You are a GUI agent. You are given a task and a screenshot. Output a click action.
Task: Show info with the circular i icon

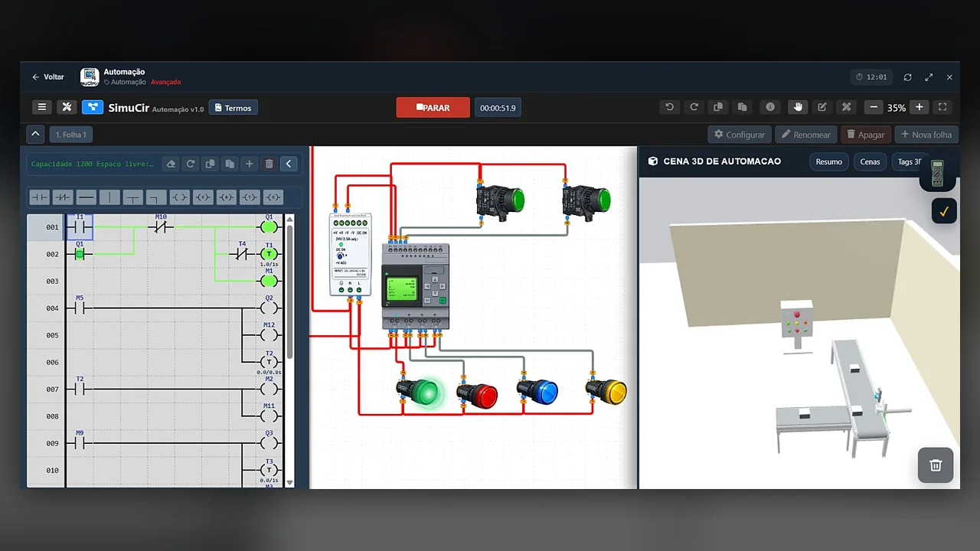point(770,107)
